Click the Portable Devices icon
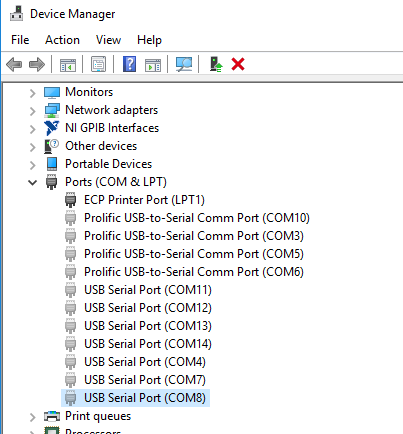The width and height of the screenshot is (403, 434). tap(52, 164)
